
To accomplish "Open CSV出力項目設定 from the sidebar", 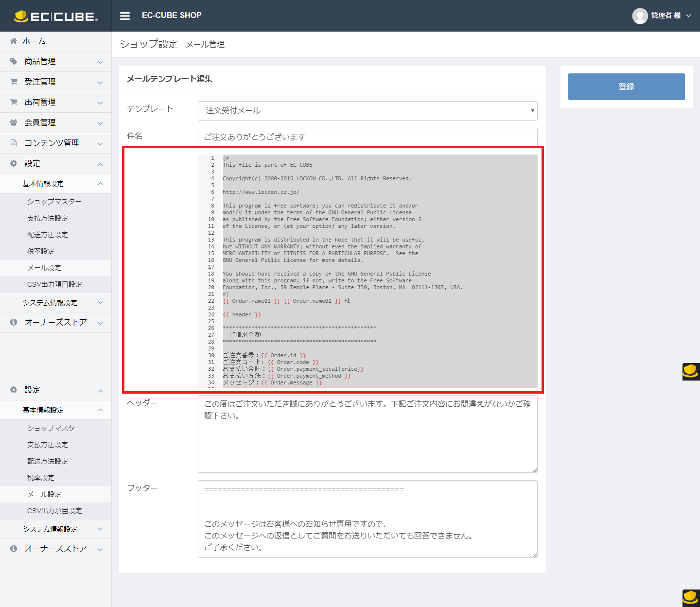I will (x=54, y=284).
